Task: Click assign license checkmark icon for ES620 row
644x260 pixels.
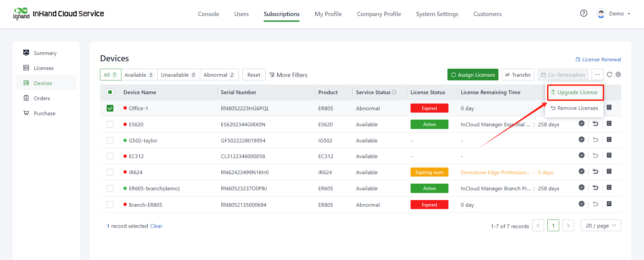Action: [x=582, y=124]
